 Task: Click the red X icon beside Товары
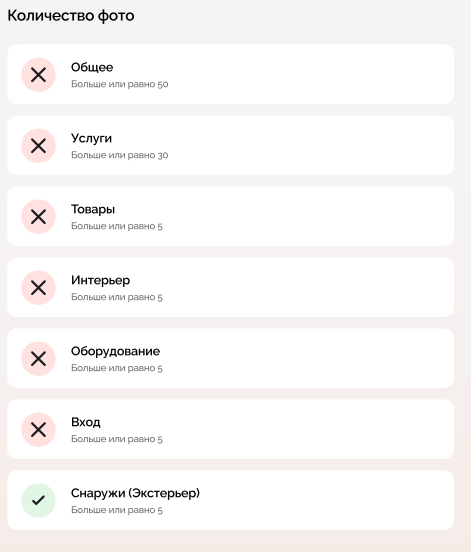point(38,217)
